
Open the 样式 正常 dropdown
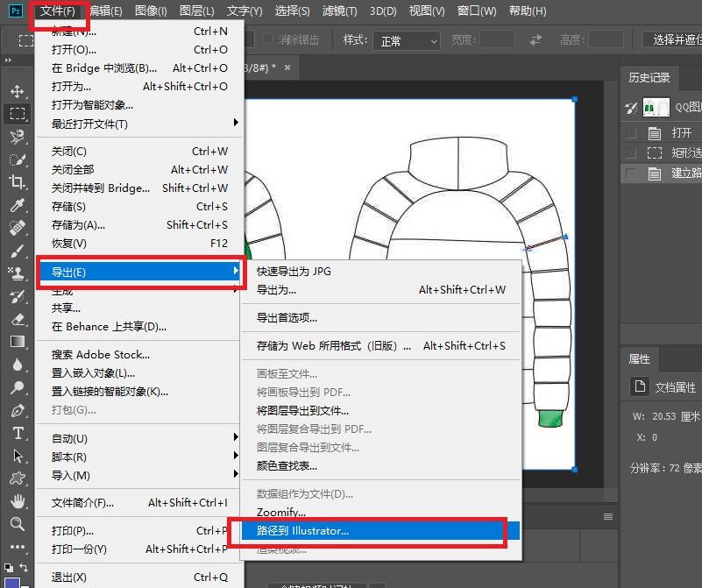[406, 41]
